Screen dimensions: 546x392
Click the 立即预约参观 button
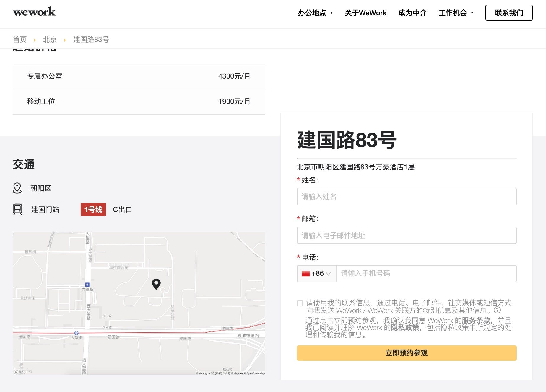pos(407,353)
